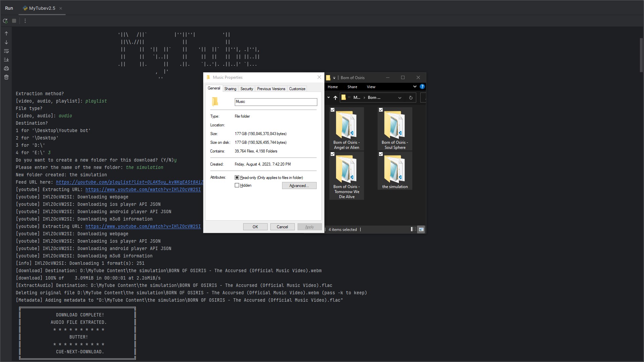Open Explorer help question mark icon

pos(422,86)
